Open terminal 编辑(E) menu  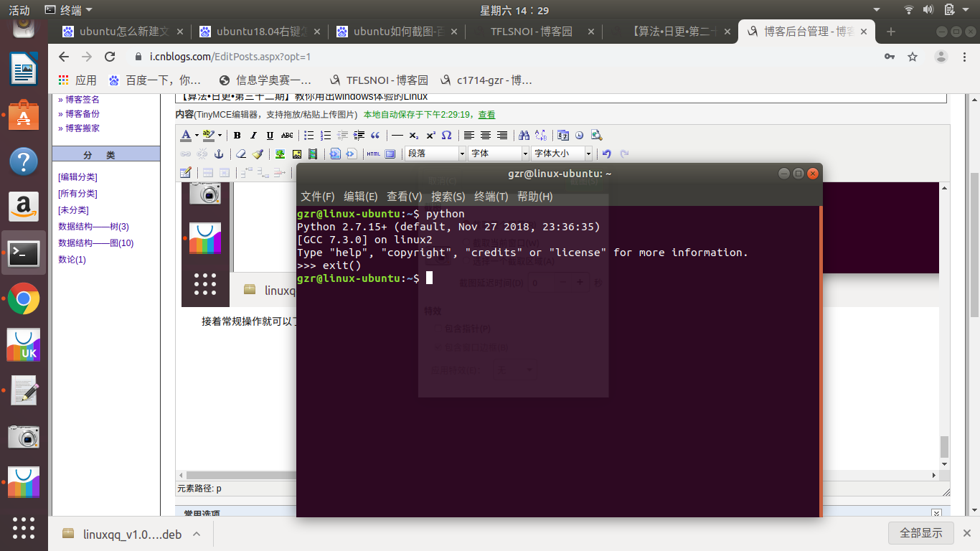pos(361,197)
